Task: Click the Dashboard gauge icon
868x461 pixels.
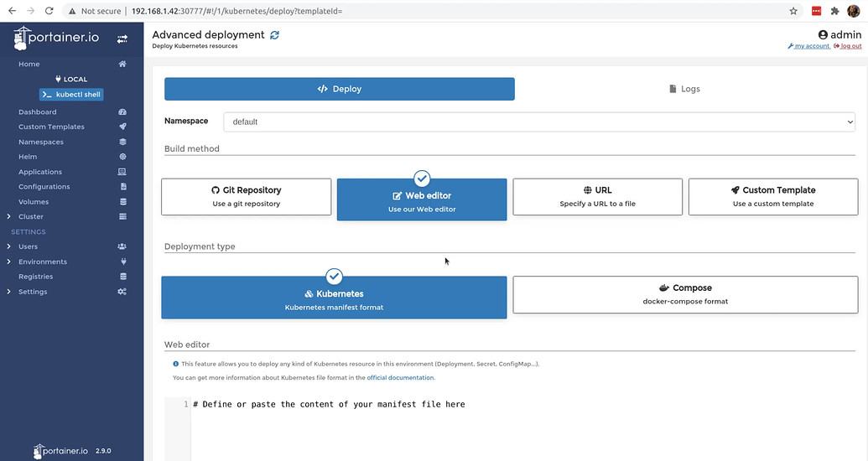Action: [122, 111]
